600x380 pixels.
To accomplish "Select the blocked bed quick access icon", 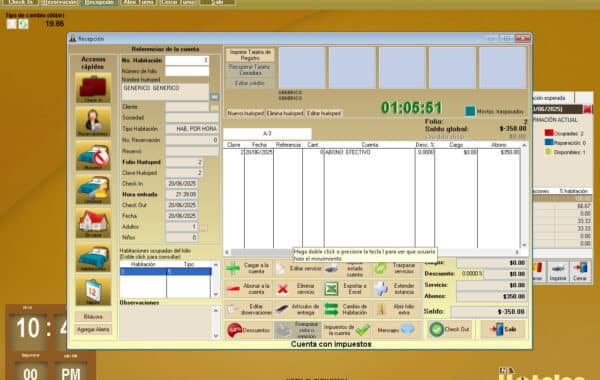I will pos(93,155).
